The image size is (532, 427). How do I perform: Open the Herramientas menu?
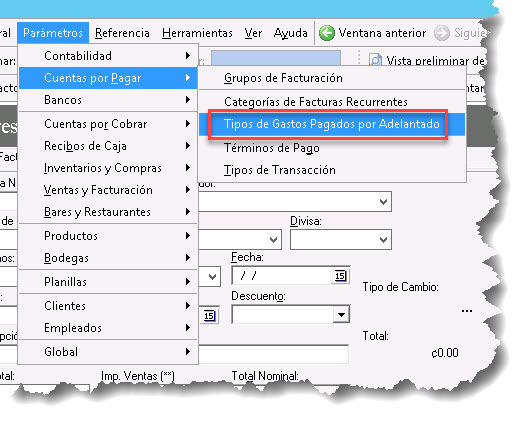[x=197, y=33]
